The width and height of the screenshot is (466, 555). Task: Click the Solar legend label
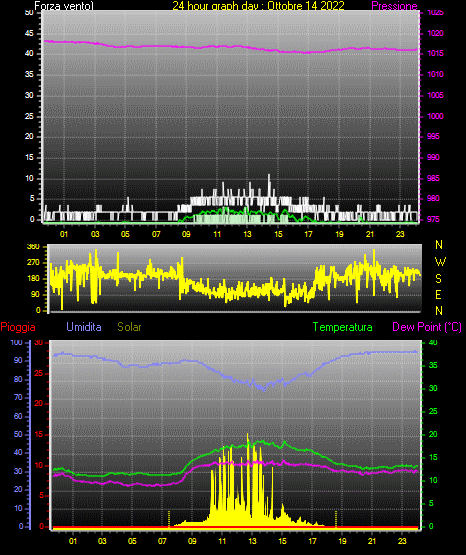click(x=130, y=327)
